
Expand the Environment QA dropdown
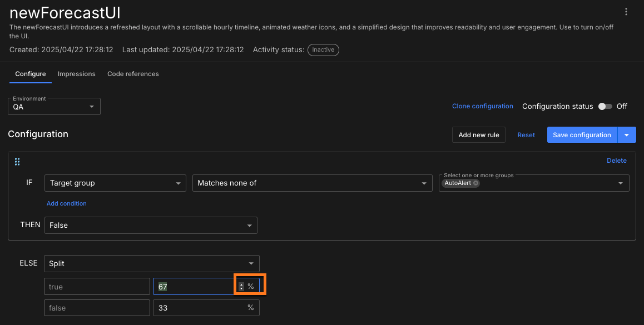(54, 107)
